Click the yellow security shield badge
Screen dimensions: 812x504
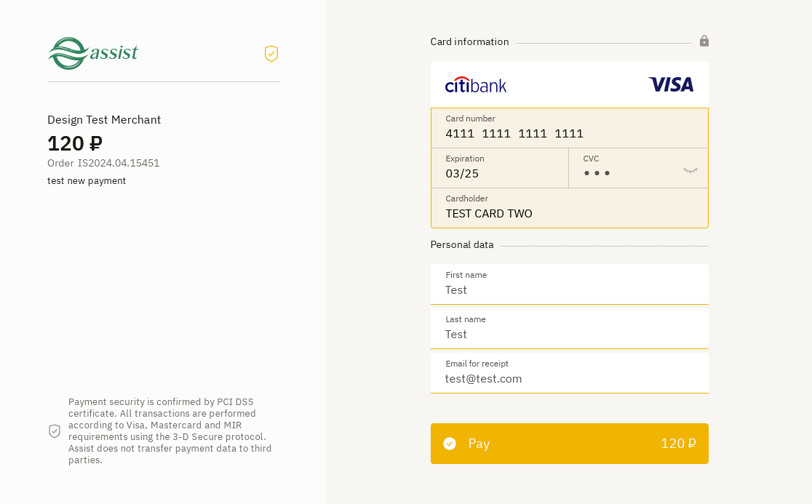(x=271, y=54)
